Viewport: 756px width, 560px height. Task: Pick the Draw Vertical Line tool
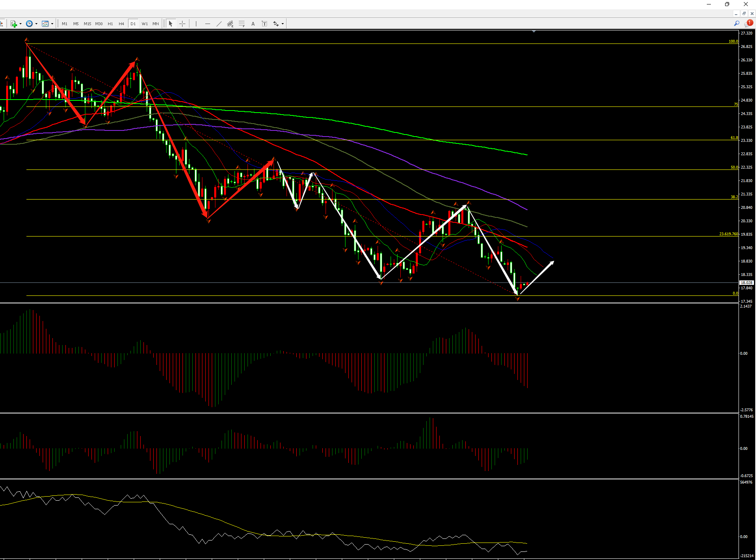point(196,24)
